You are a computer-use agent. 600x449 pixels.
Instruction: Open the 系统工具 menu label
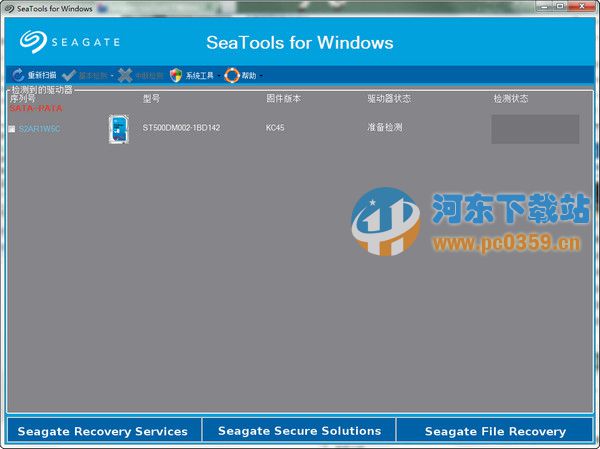[x=199, y=75]
